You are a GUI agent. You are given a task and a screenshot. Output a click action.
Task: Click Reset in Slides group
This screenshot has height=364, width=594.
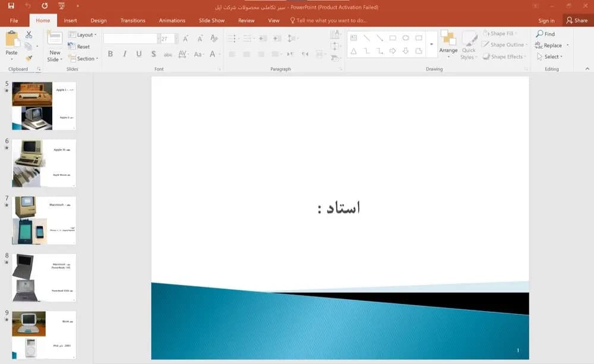(79, 46)
